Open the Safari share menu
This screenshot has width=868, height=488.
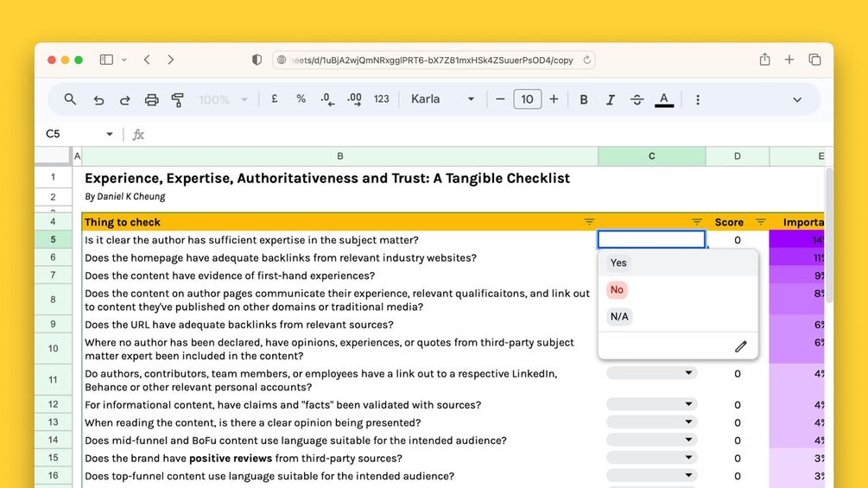point(764,60)
